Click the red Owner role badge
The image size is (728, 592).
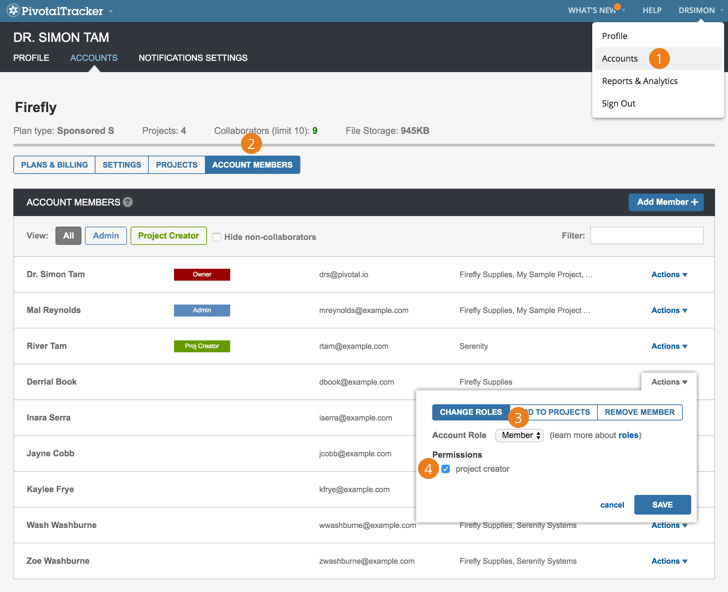click(202, 274)
